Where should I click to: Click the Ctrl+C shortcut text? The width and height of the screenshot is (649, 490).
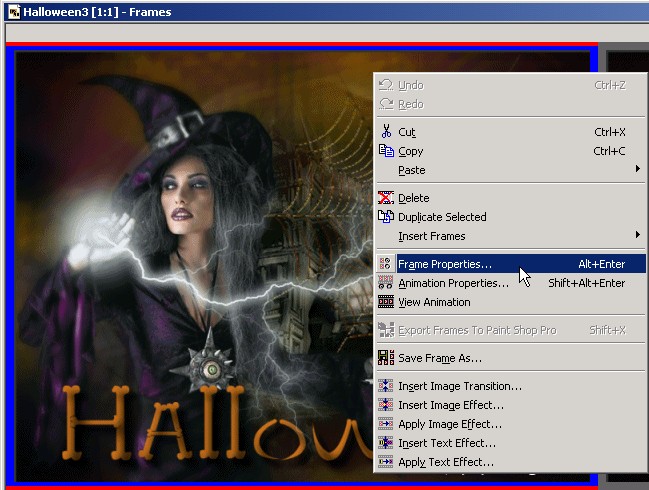pyautogui.click(x=609, y=151)
